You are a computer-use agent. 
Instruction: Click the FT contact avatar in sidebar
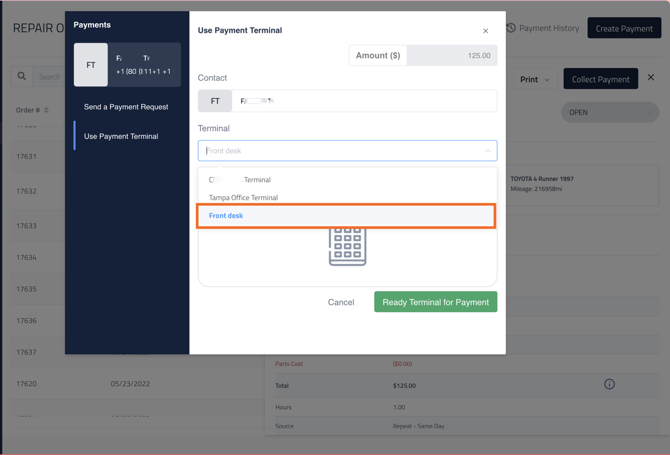tap(91, 65)
